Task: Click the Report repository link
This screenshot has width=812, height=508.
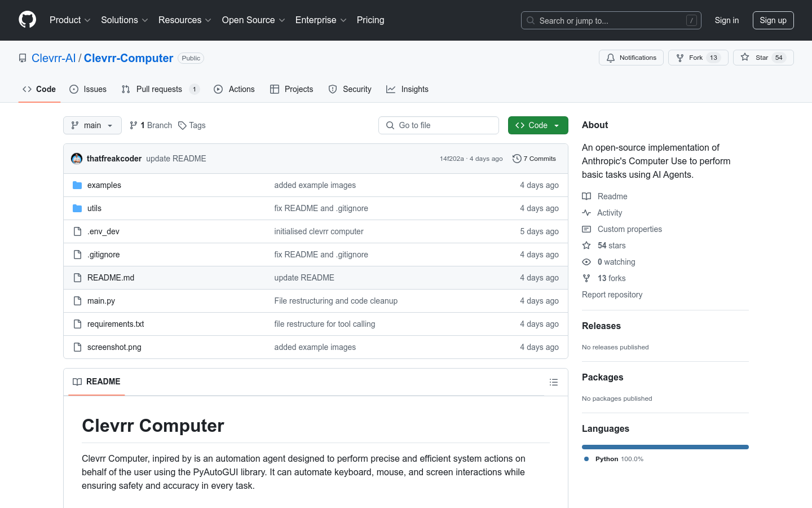Action: click(612, 295)
